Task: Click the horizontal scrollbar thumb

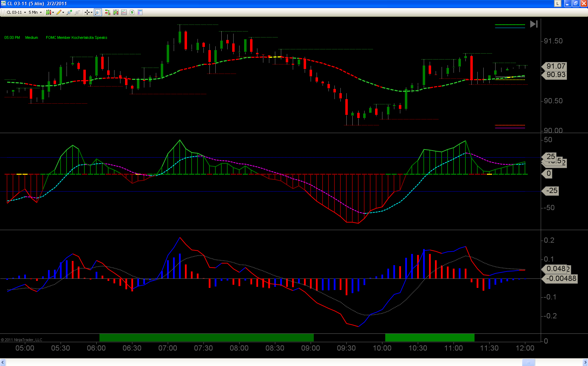Action: point(528,362)
